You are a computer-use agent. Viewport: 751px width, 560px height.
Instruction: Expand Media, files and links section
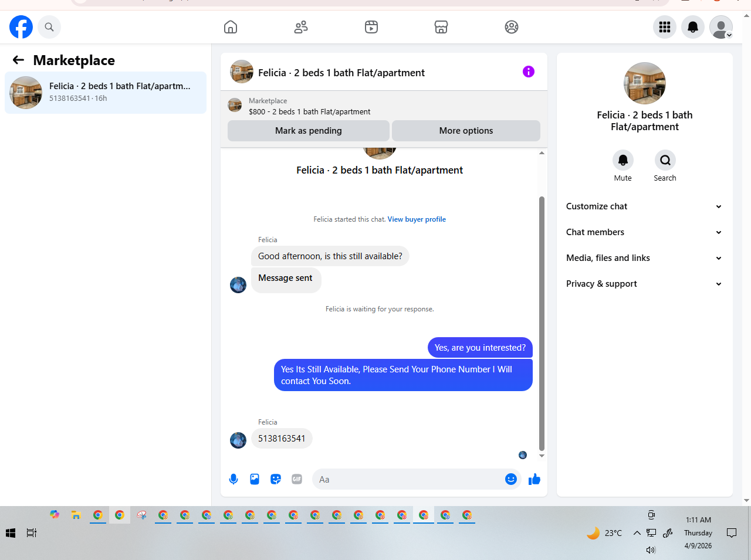pyautogui.click(x=644, y=258)
